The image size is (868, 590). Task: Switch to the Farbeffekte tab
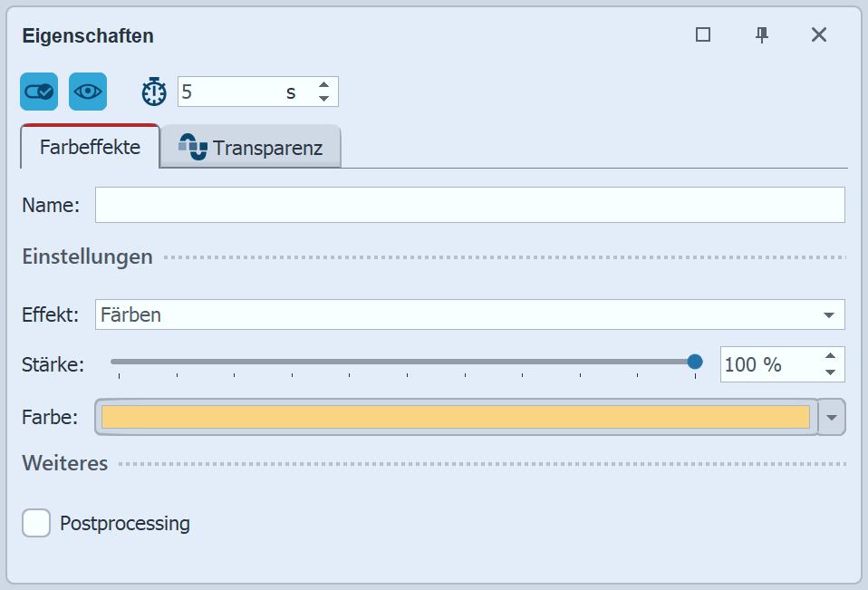[x=90, y=147]
